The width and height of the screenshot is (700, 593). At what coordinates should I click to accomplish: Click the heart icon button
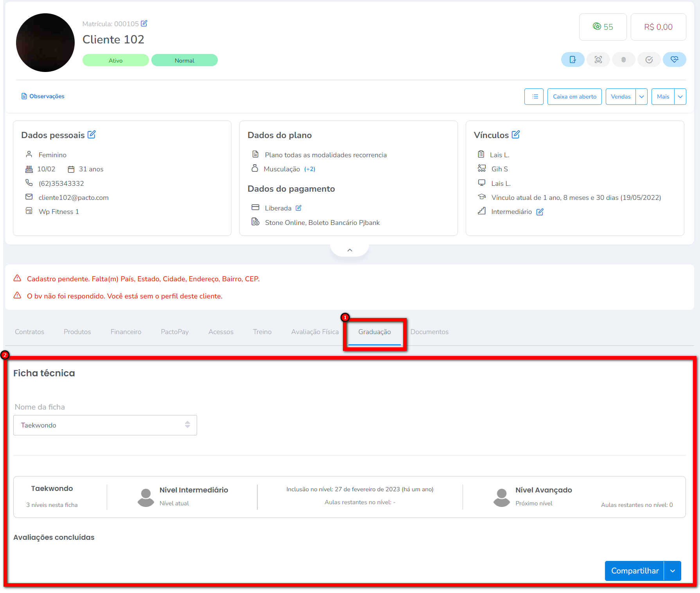(x=674, y=59)
